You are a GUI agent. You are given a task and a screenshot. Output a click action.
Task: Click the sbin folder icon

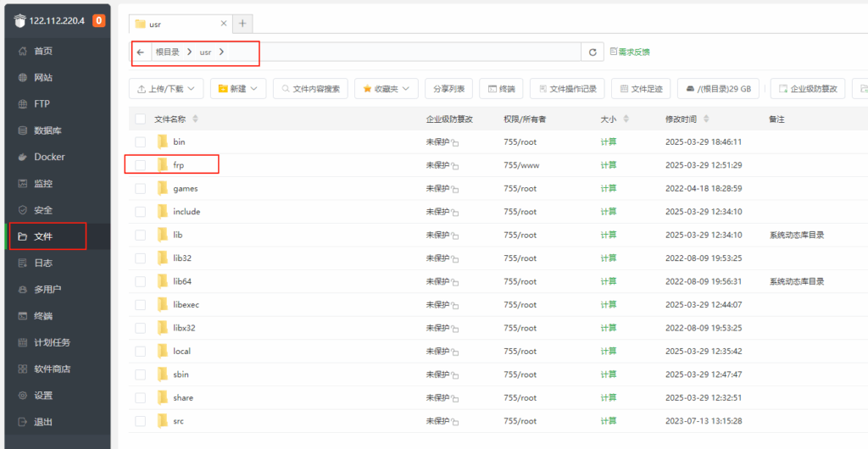tap(162, 374)
